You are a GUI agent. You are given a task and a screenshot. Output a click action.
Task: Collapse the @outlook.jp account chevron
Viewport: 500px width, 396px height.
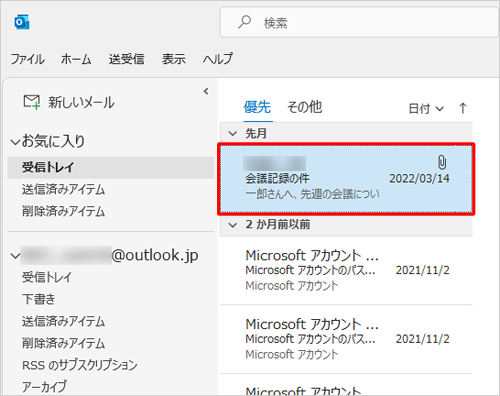click(15, 256)
